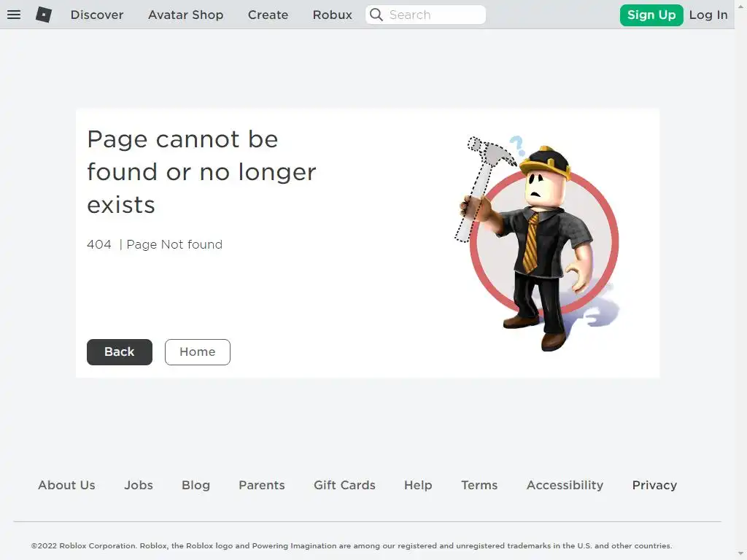Click the '404 | Page Not found' text
The width and height of the screenshot is (747, 560).
pyautogui.click(x=155, y=244)
